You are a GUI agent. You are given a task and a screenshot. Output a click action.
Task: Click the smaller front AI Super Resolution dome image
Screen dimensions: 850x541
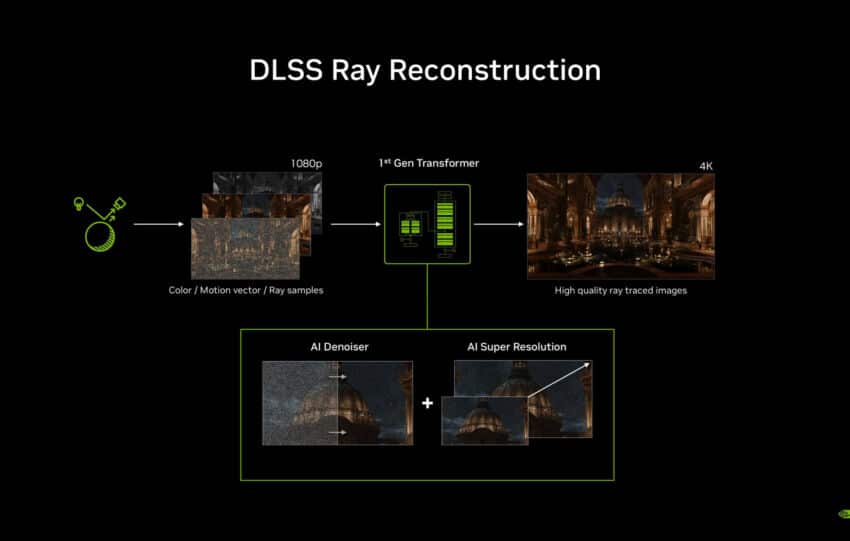point(485,421)
